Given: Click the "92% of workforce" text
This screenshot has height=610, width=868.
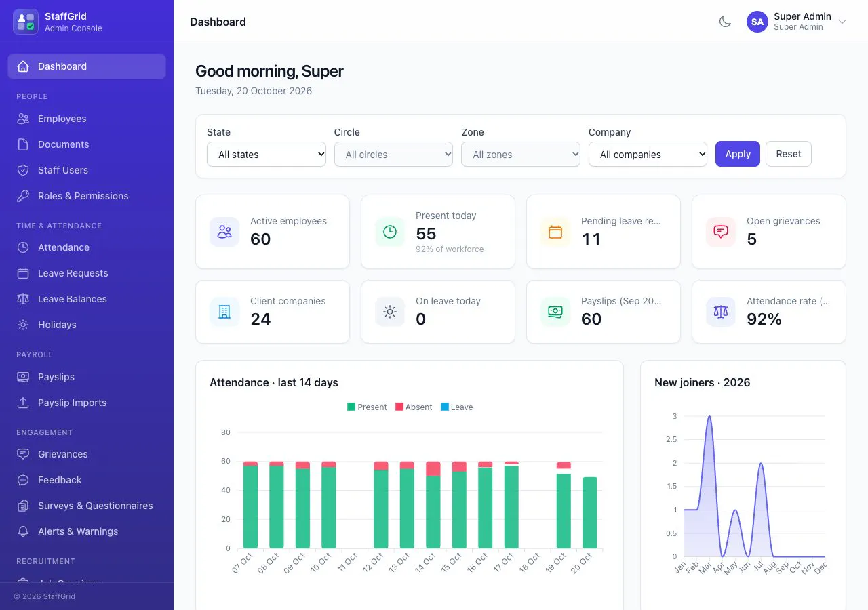Looking at the screenshot, I should 450,249.
